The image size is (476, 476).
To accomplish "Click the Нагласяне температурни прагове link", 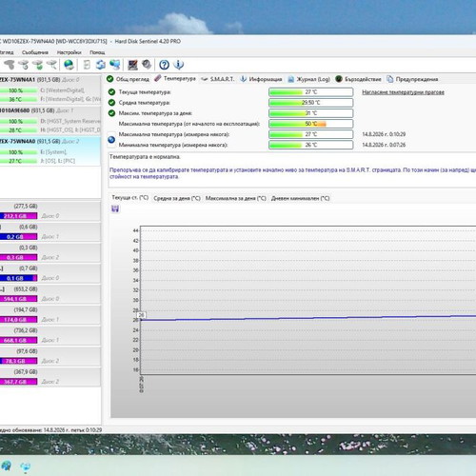I will (x=403, y=92).
